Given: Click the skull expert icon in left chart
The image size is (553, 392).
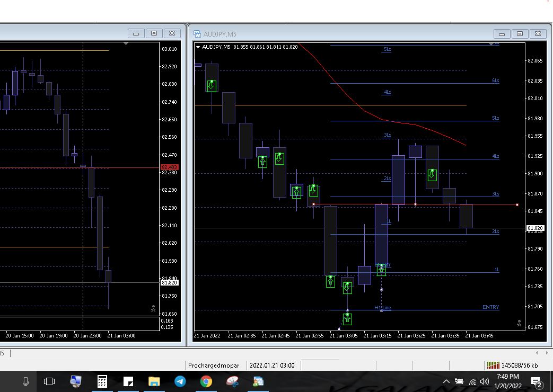Looking at the screenshot, I should coord(153,308).
